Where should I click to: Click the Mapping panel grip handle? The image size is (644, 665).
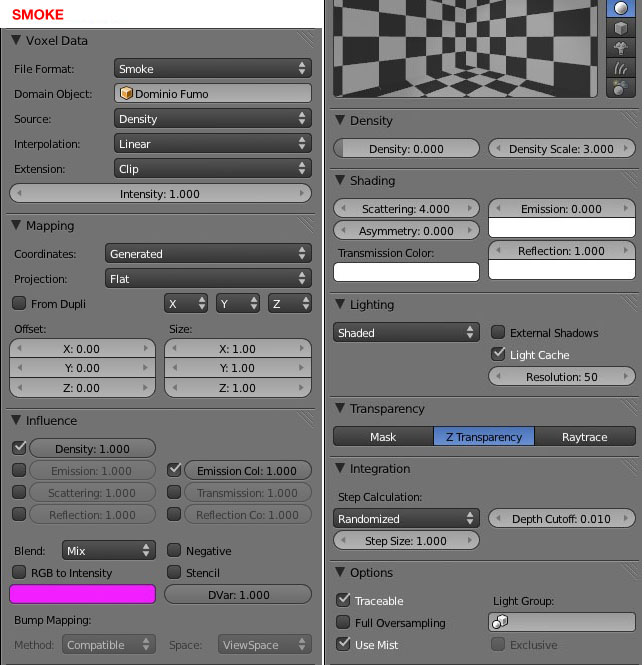click(306, 225)
